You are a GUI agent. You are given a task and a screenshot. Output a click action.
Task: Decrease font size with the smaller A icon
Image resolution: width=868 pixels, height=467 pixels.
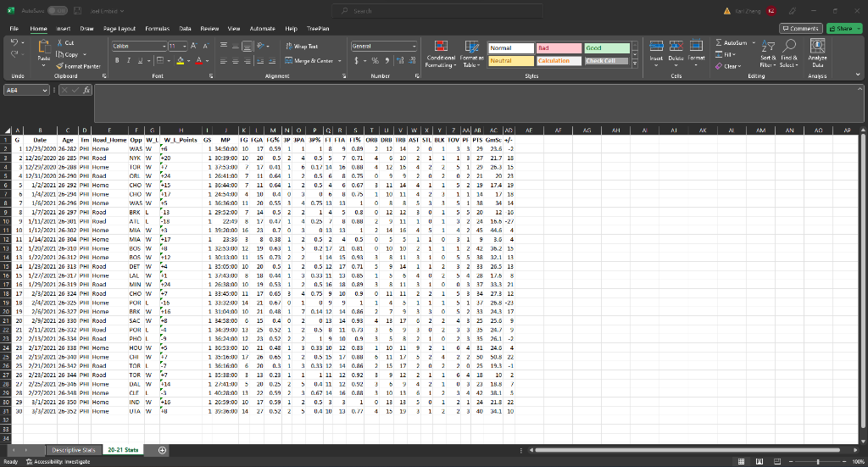point(205,46)
